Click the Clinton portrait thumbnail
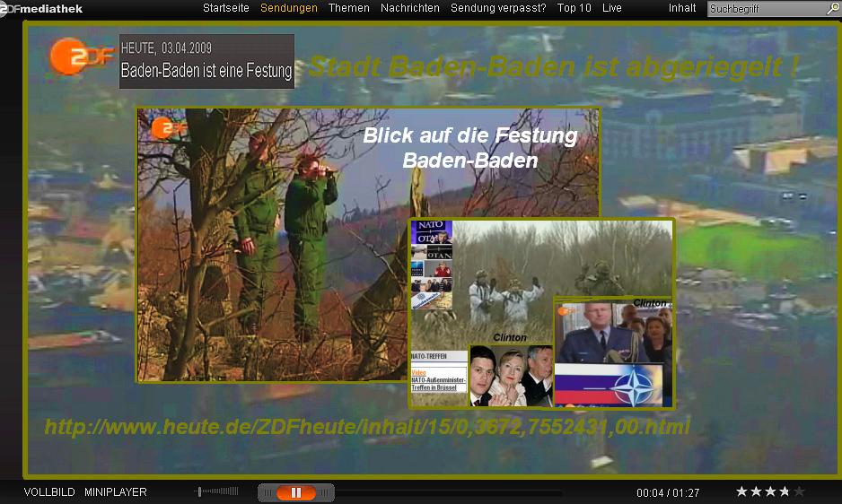 point(512,375)
